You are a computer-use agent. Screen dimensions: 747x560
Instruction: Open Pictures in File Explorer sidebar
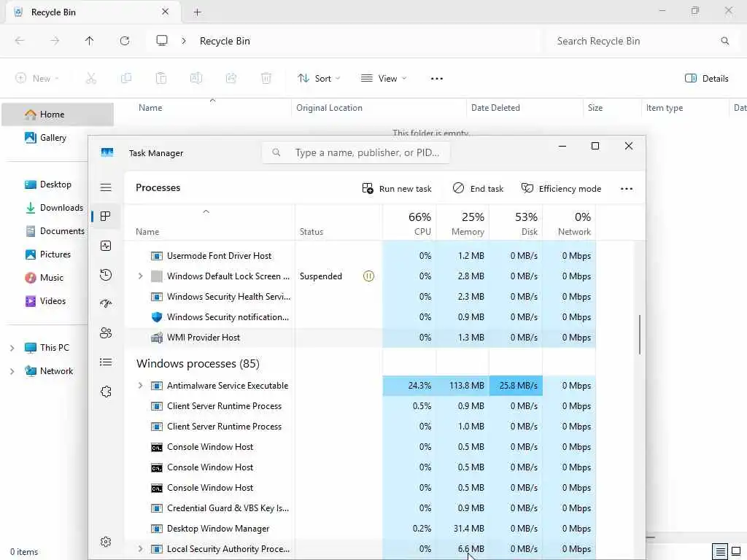click(x=47, y=254)
